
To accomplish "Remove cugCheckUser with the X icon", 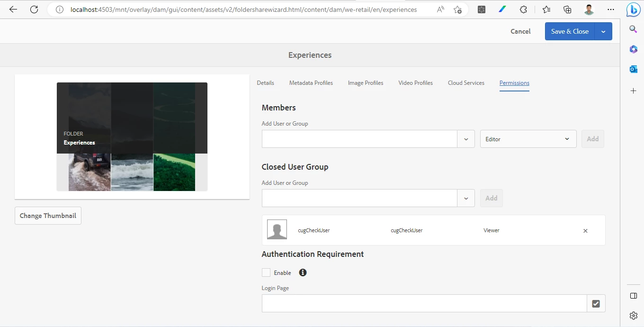I will [585, 231].
